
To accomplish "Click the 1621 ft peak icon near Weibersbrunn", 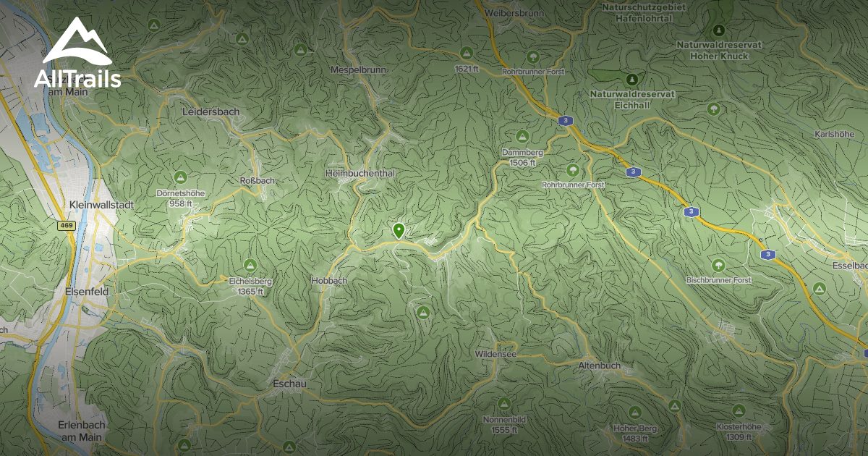I will [466, 53].
